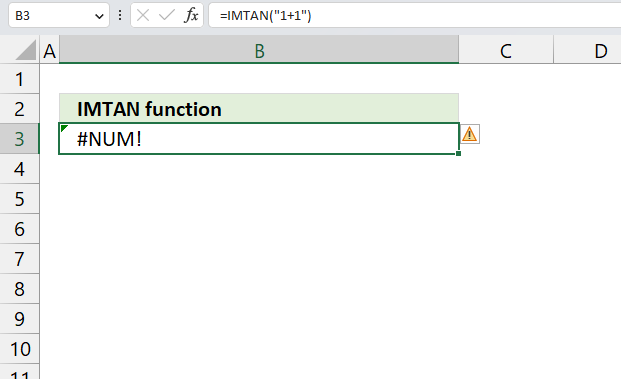This screenshot has height=379, width=621.
Task: Select row 1 header
Action: coord(19,79)
